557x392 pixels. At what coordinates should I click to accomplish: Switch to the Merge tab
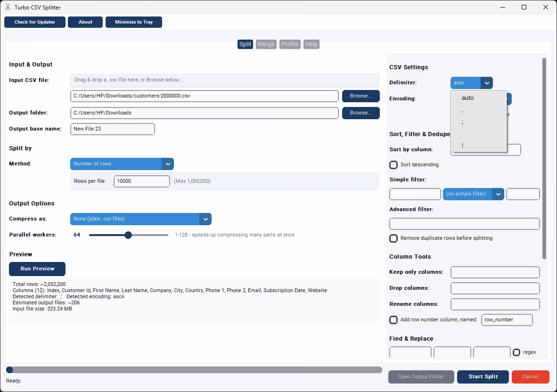click(x=266, y=44)
